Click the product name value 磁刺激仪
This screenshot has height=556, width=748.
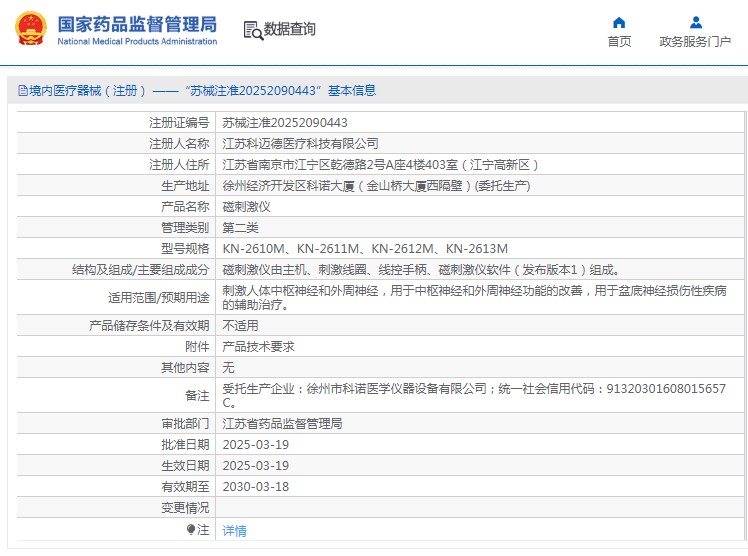pos(246,207)
